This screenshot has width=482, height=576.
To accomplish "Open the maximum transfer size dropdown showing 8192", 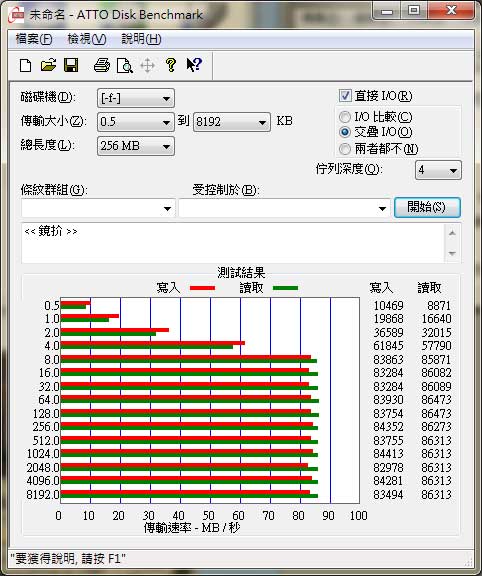I will tap(231, 122).
